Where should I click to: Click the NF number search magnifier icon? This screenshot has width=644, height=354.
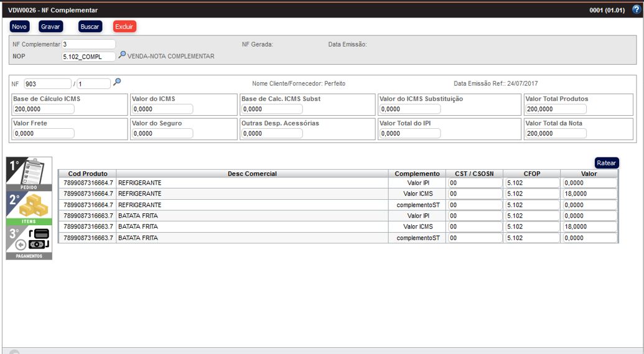tap(117, 82)
